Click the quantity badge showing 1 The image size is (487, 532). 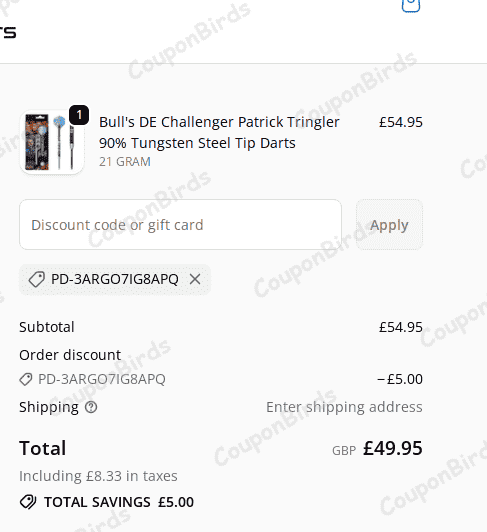[79, 115]
